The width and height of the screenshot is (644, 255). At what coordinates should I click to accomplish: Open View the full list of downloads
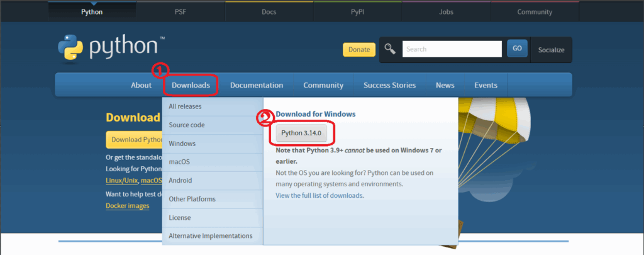[x=319, y=195]
